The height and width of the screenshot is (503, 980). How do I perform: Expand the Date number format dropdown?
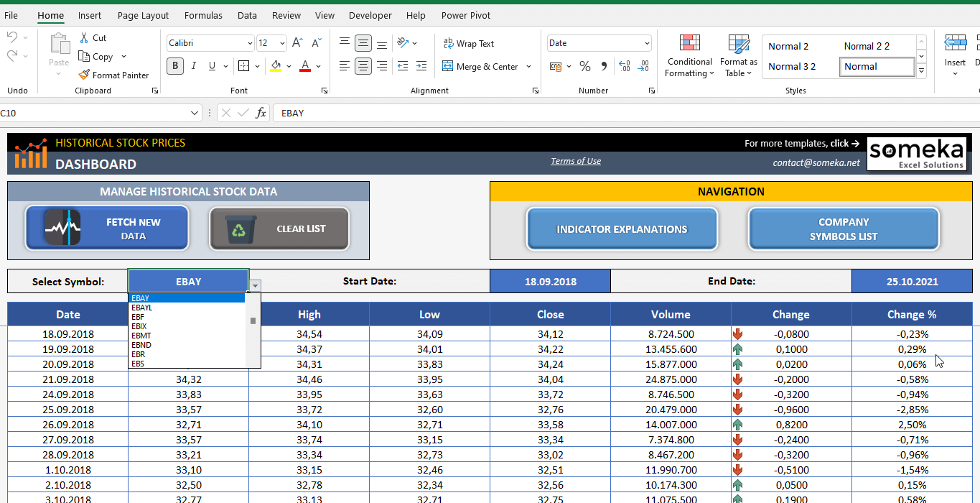[x=646, y=44]
